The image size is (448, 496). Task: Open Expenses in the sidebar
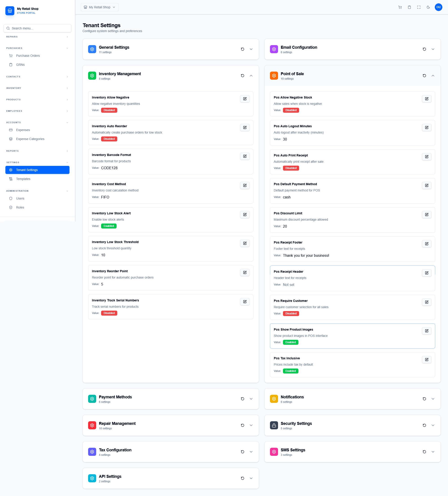coord(37,130)
